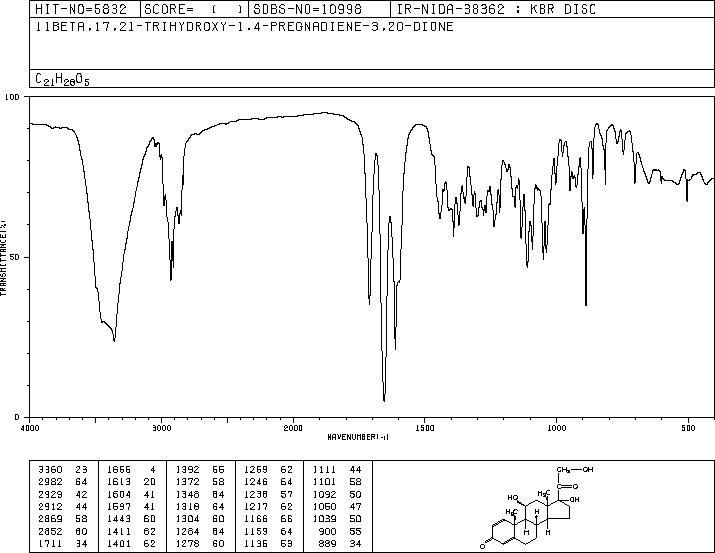Select the SDBS-NO=10998 header cell
715x553 pixels.
point(319,9)
